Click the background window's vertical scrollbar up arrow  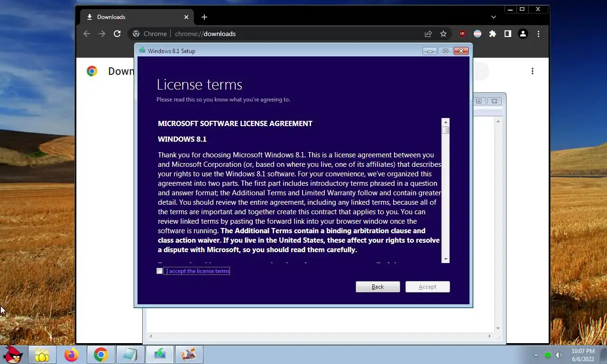pos(497,122)
